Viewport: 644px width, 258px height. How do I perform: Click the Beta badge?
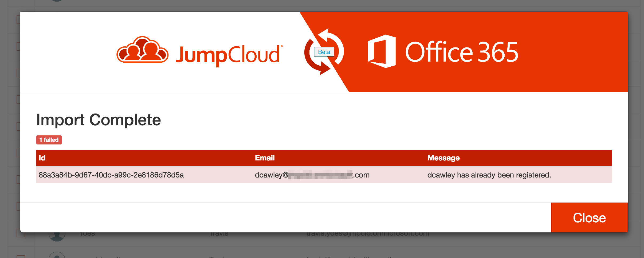324,52
